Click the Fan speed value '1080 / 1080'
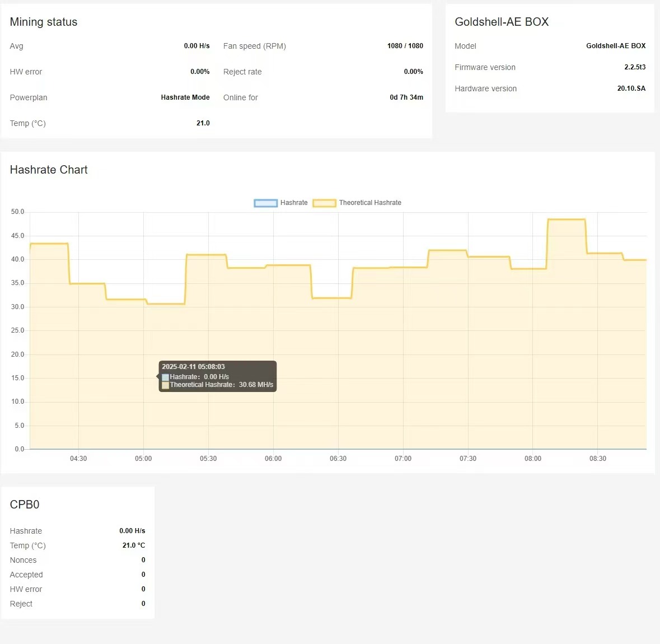660x644 pixels. [405, 46]
